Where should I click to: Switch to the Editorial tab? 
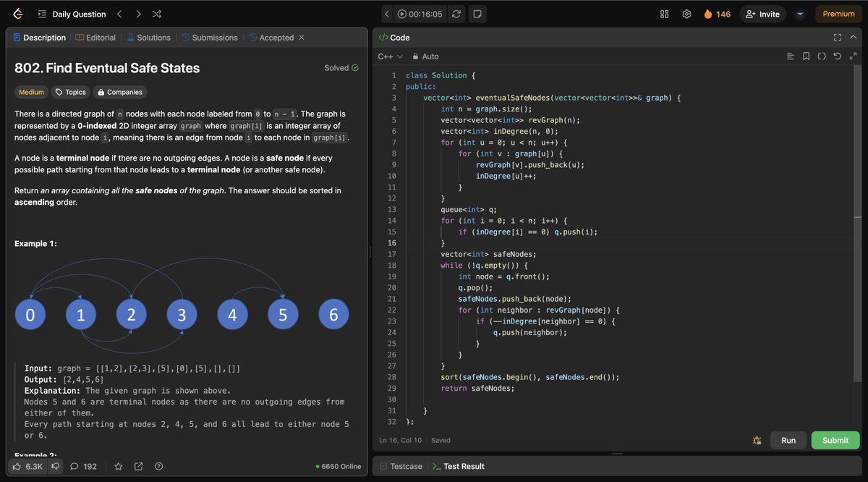95,37
